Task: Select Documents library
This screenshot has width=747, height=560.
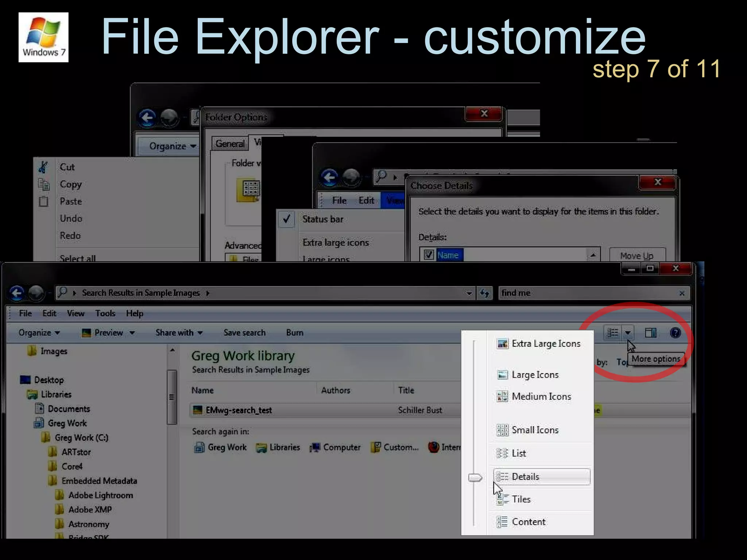Action: pos(62,409)
